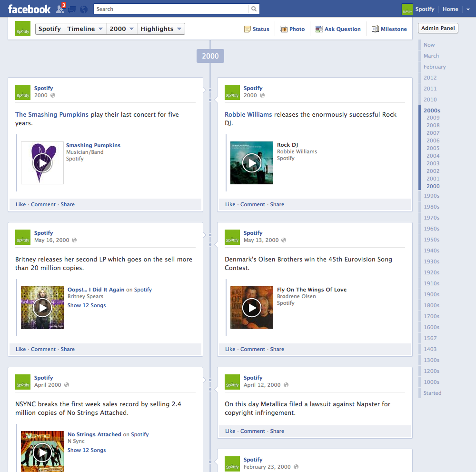Click the Photo composer icon
This screenshot has height=472, width=476.
(284, 29)
